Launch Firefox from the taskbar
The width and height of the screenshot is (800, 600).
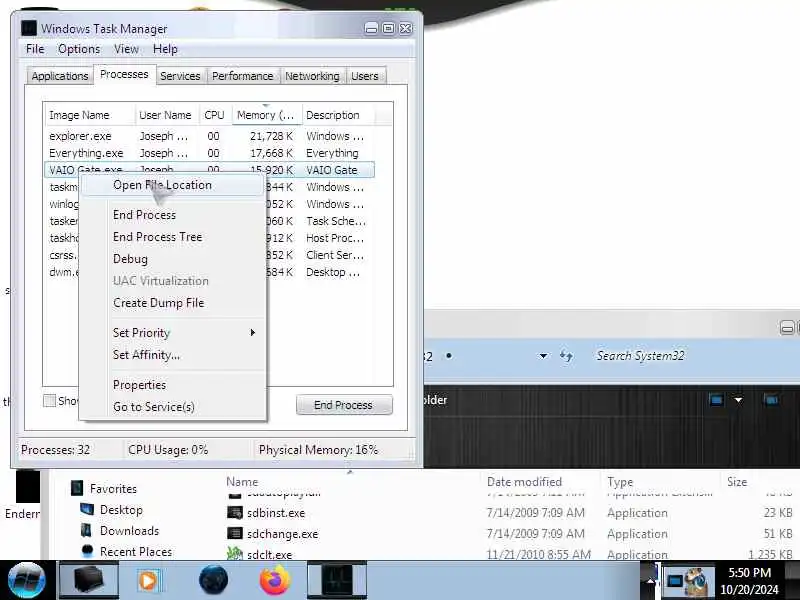(275, 580)
